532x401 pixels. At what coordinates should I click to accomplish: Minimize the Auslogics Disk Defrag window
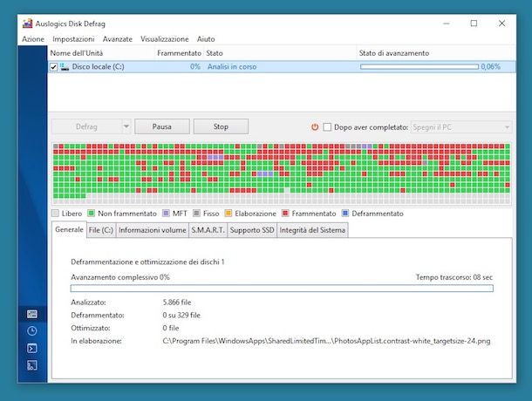447,24
